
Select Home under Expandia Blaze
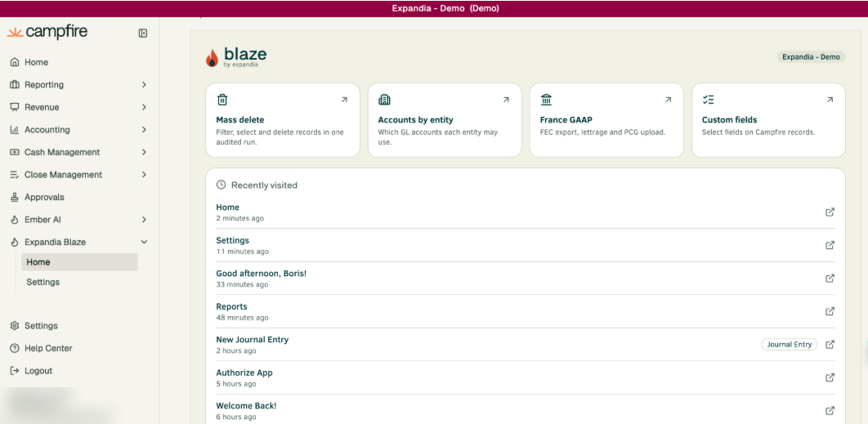(79, 262)
